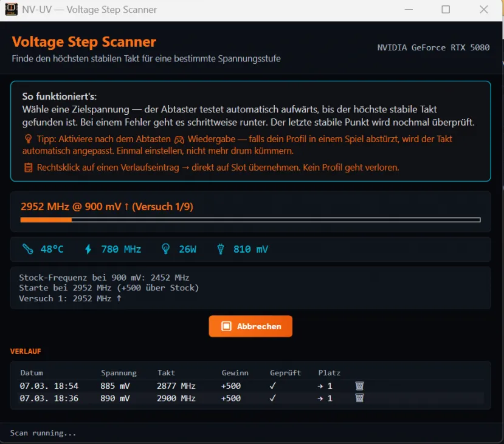Image resolution: width=504 pixels, height=444 pixels.
Task: Click the scan progress bar
Action: [250, 220]
